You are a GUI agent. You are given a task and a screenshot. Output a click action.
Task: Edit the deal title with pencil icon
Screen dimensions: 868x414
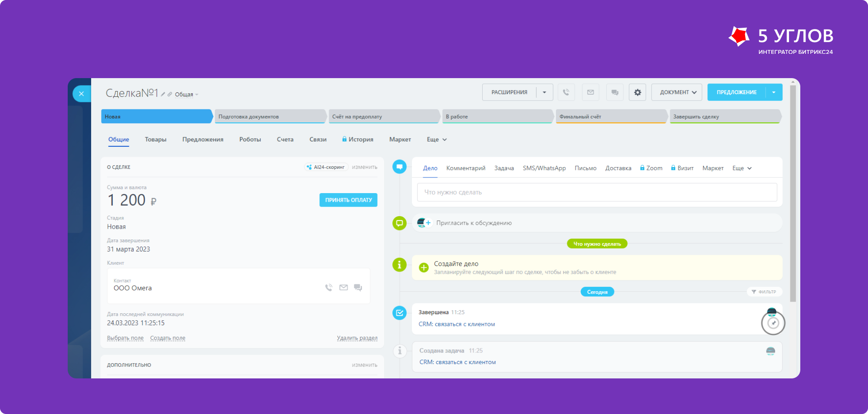pyautogui.click(x=163, y=94)
